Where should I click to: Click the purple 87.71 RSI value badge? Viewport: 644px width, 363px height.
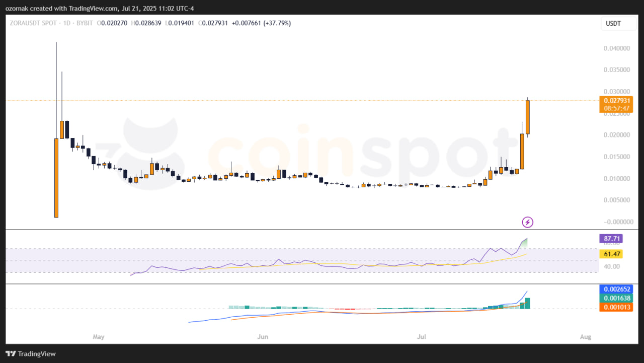click(611, 238)
